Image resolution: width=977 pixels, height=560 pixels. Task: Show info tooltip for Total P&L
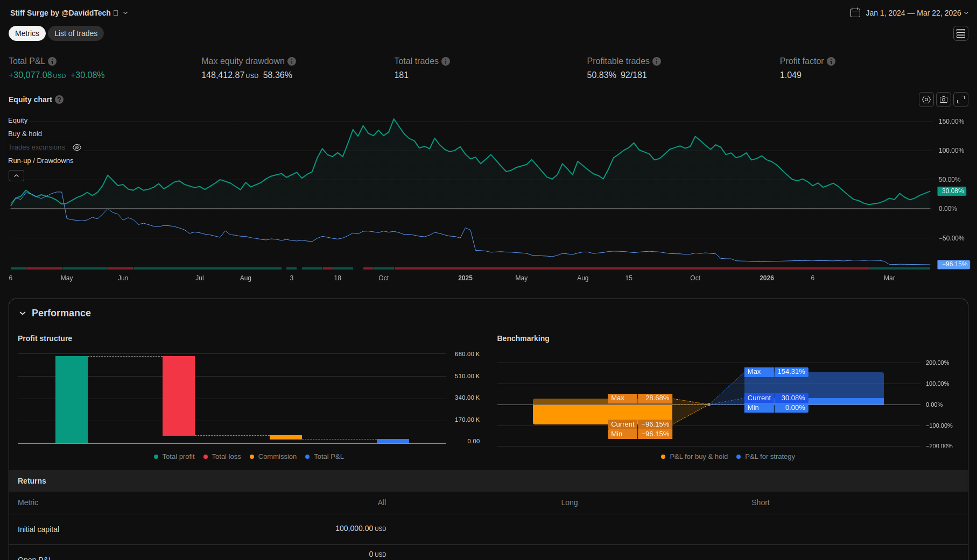(52, 61)
